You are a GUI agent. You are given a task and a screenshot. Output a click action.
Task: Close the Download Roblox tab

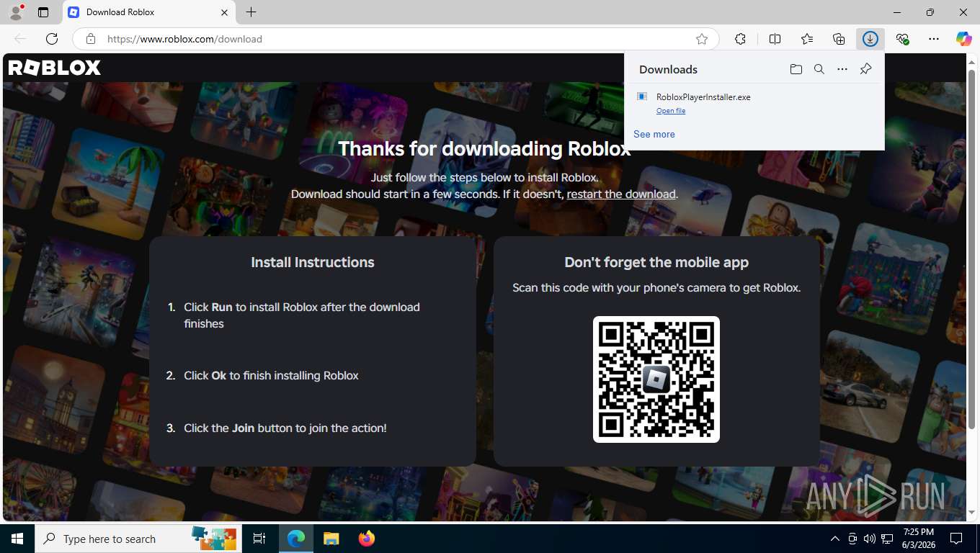(224, 12)
